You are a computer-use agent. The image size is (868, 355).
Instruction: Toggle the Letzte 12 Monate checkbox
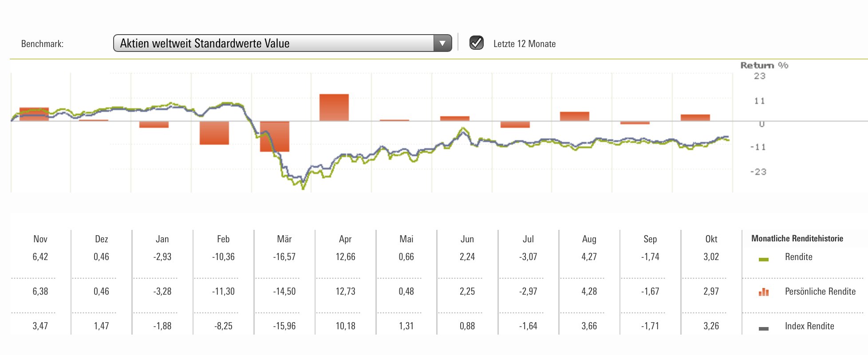(476, 43)
